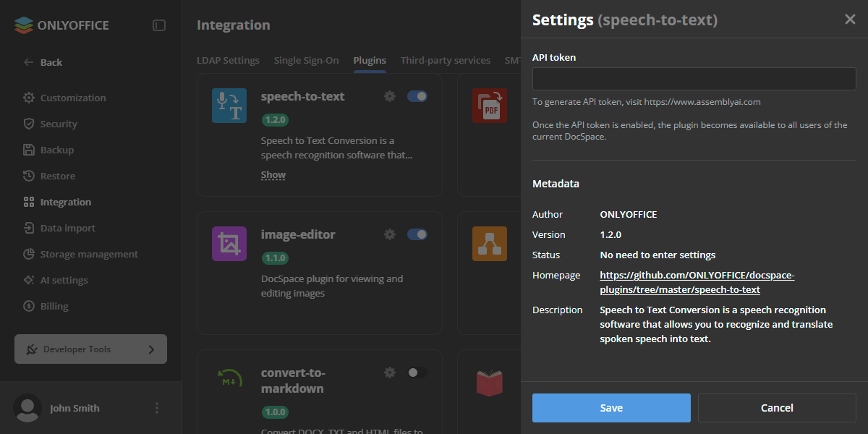
Task: Click the AI settings sparkle icon
Action: coord(29,280)
